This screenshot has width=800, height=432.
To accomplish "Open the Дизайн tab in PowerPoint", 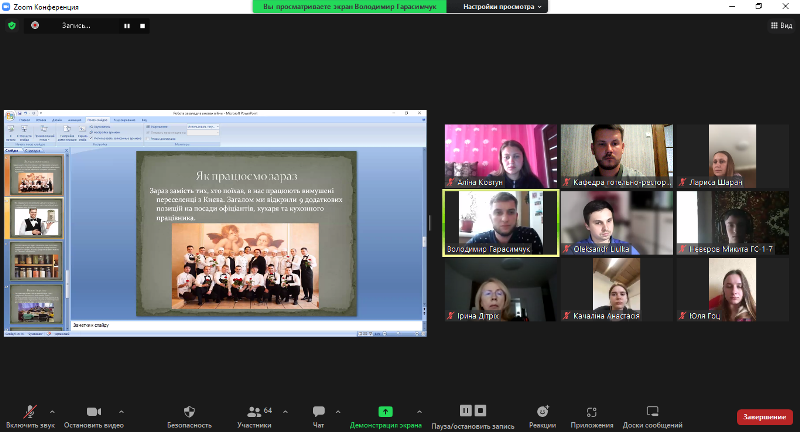I will coord(57,120).
